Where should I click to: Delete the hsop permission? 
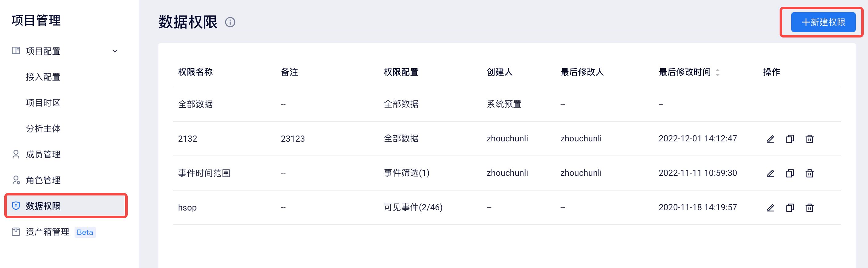pyautogui.click(x=809, y=207)
